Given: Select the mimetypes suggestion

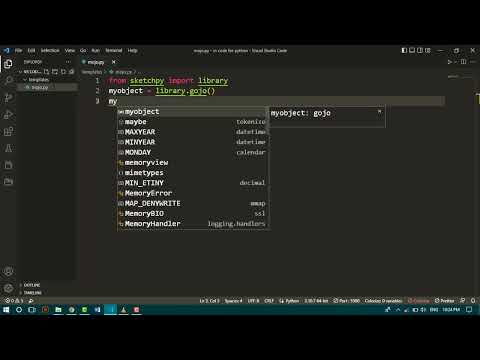Looking at the screenshot, I should pos(193,173).
